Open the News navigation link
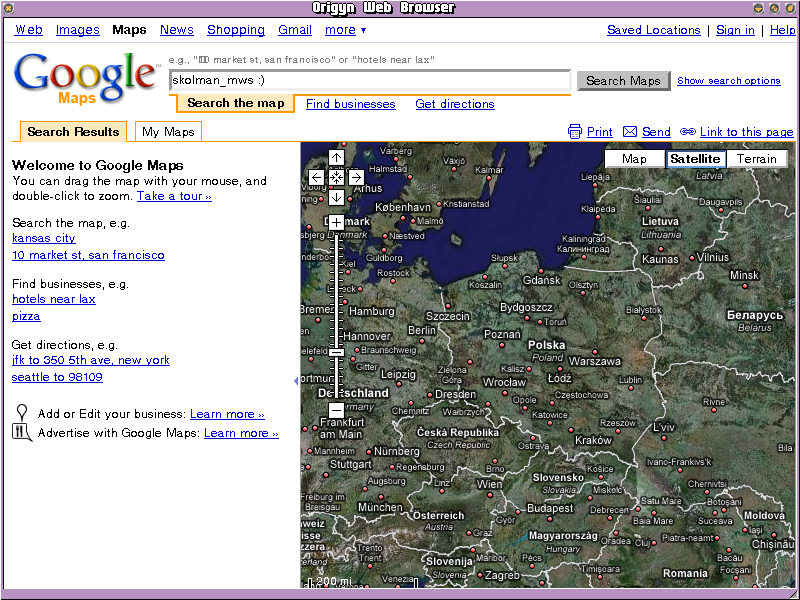Image resolution: width=800 pixels, height=600 pixels. point(177,30)
